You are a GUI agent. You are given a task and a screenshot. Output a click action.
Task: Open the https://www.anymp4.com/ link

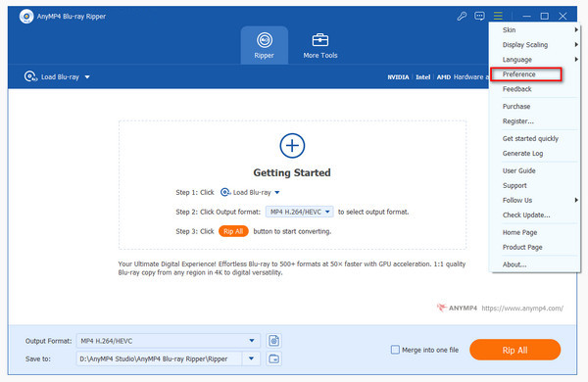[522, 309]
